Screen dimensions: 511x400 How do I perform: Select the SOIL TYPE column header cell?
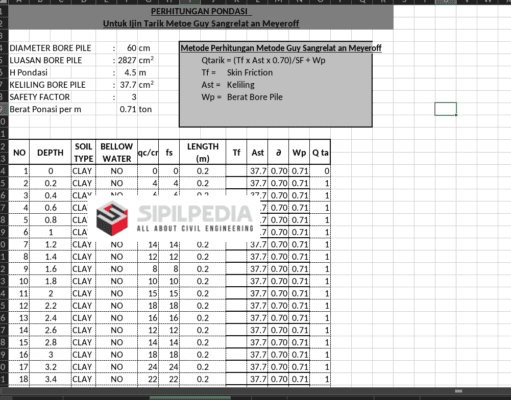point(83,152)
